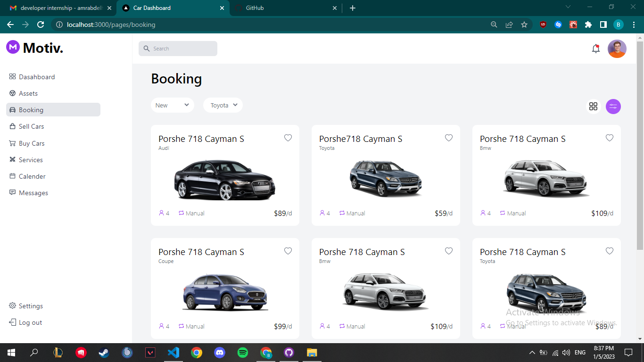Open the Services section
This screenshot has width=644, height=362.
pos(31,159)
